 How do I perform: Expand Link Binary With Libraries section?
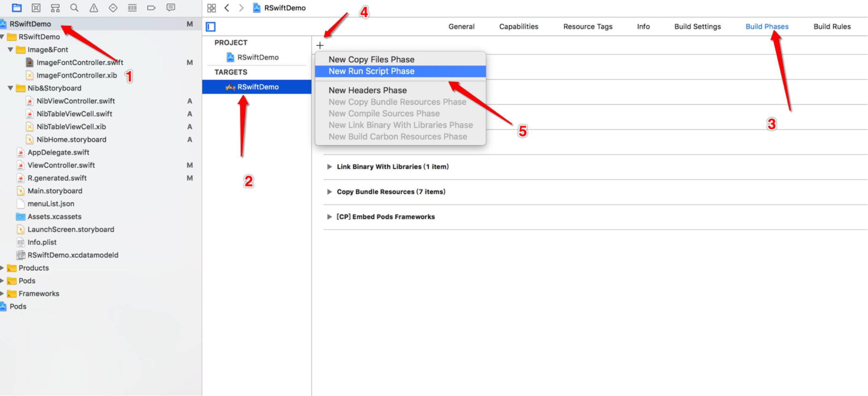329,167
